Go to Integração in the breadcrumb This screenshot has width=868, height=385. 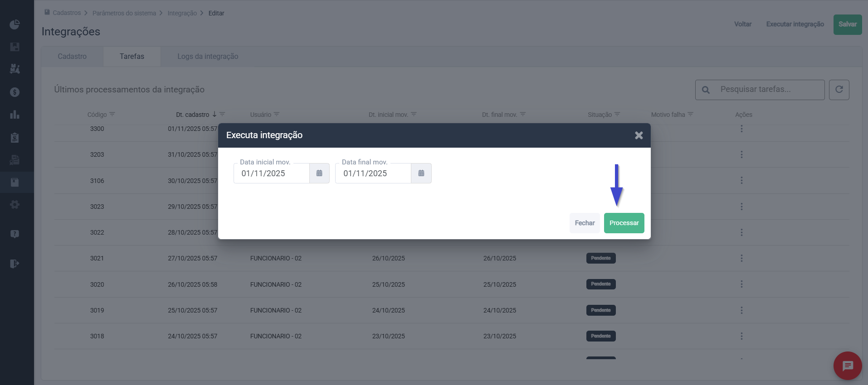(x=182, y=13)
